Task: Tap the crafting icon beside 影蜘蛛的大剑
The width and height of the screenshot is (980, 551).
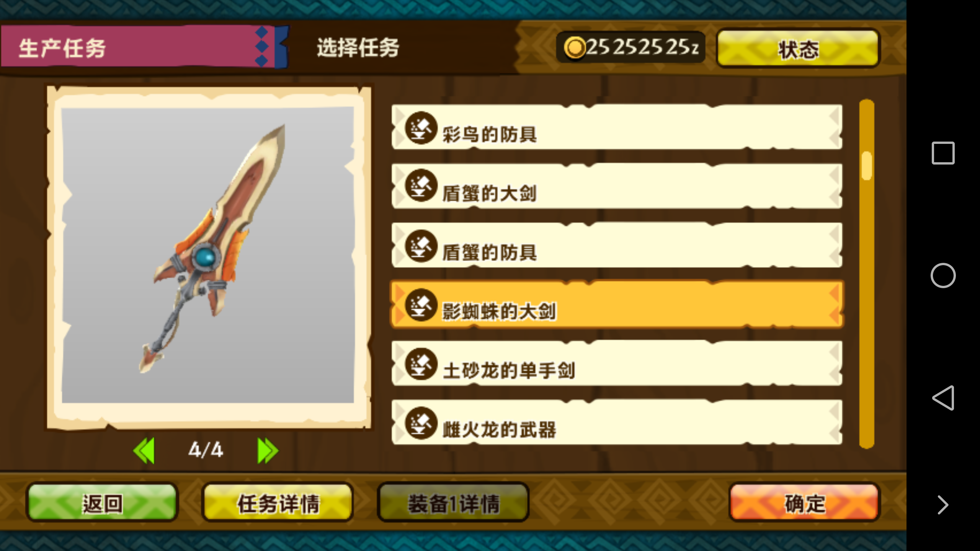Action: [421, 305]
